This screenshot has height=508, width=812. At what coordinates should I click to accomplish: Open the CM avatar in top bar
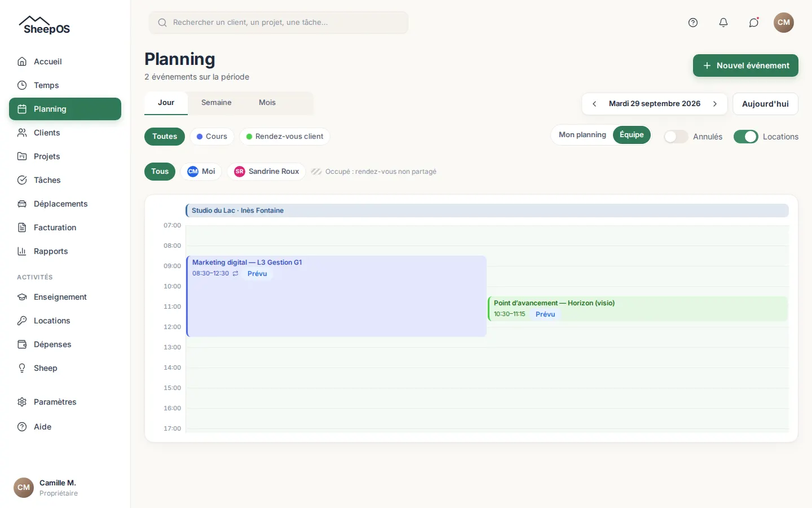784,23
